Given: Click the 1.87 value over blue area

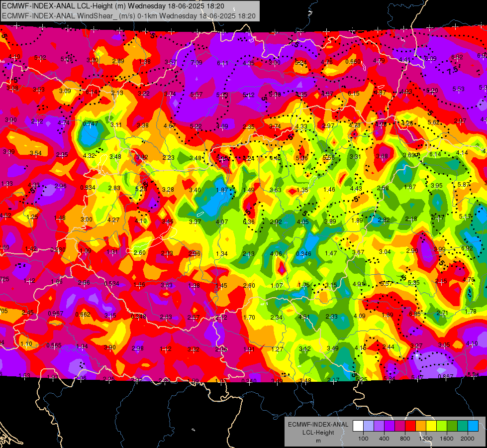Looking at the screenshot, I should (x=222, y=190).
